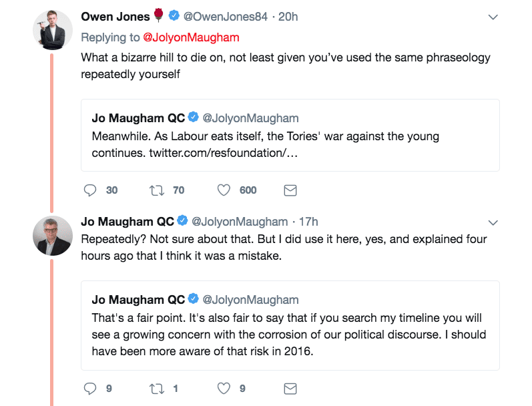Open Jo Maugham QC's profile avatar

(53, 236)
